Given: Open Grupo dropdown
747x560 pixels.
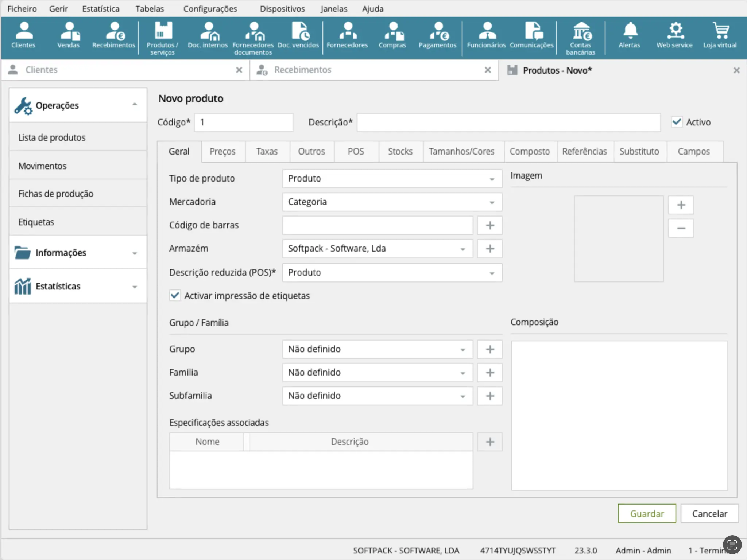Looking at the screenshot, I should click(378, 349).
